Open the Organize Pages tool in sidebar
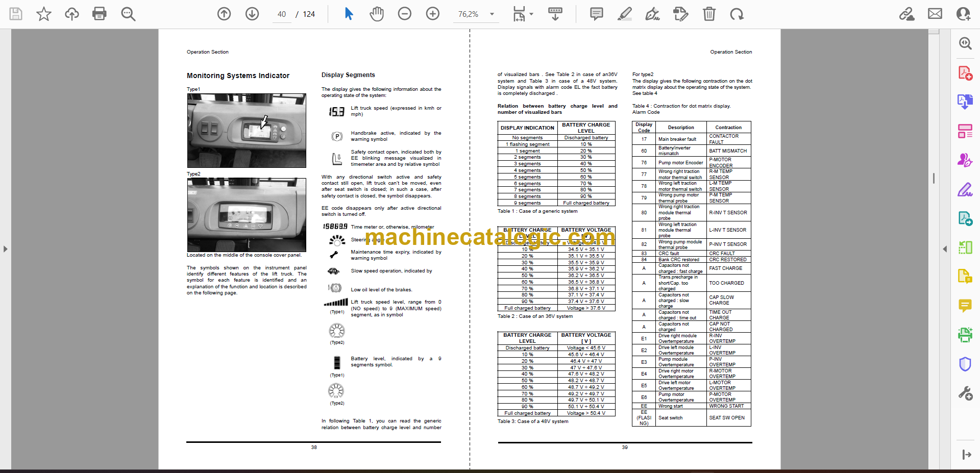 pyautogui.click(x=965, y=131)
